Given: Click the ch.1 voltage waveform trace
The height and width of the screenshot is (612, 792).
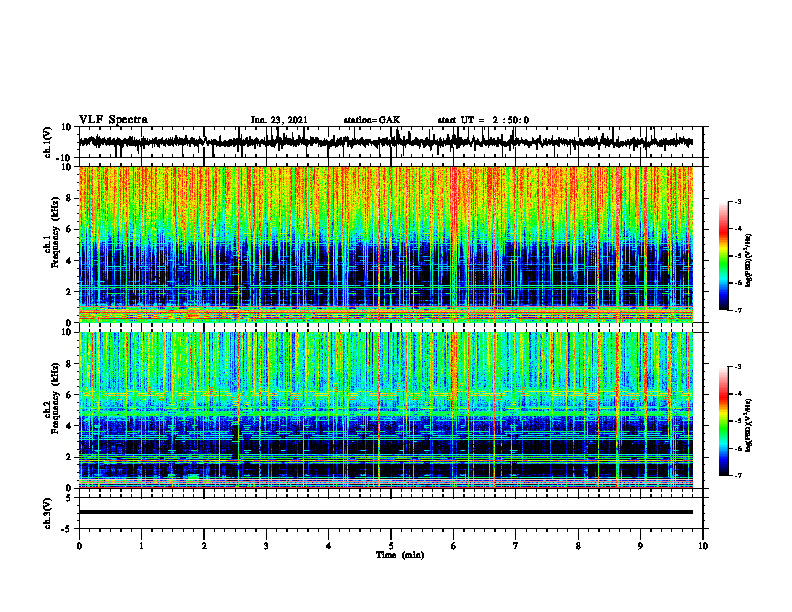Looking at the screenshot, I should pos(385,142).
